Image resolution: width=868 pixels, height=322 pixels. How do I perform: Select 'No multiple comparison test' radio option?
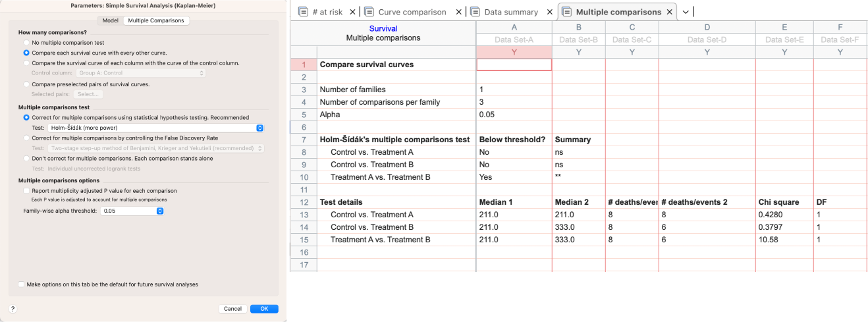(x=26, y=43)
